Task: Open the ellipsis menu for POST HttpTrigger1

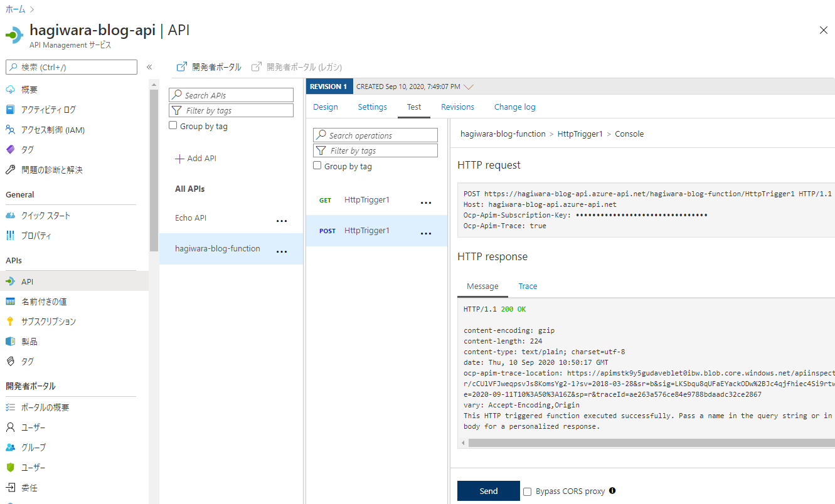Action: pos(426,232)
